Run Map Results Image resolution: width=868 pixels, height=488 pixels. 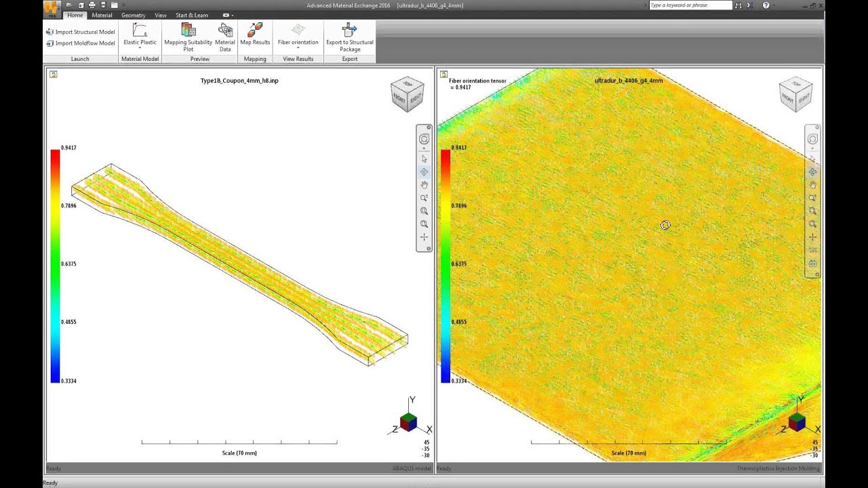[x=255, y=35]
